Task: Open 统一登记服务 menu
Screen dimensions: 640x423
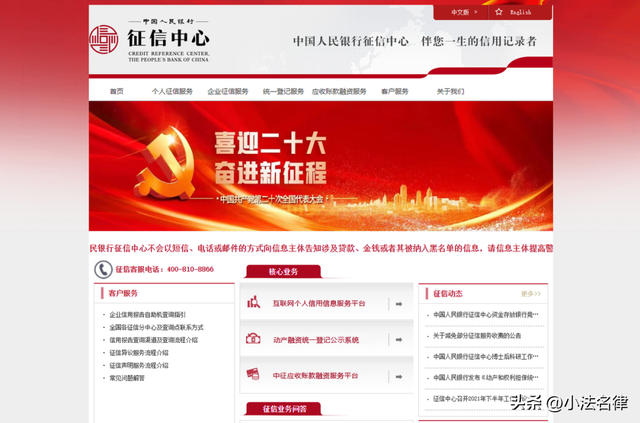Action: pos(283,91)
